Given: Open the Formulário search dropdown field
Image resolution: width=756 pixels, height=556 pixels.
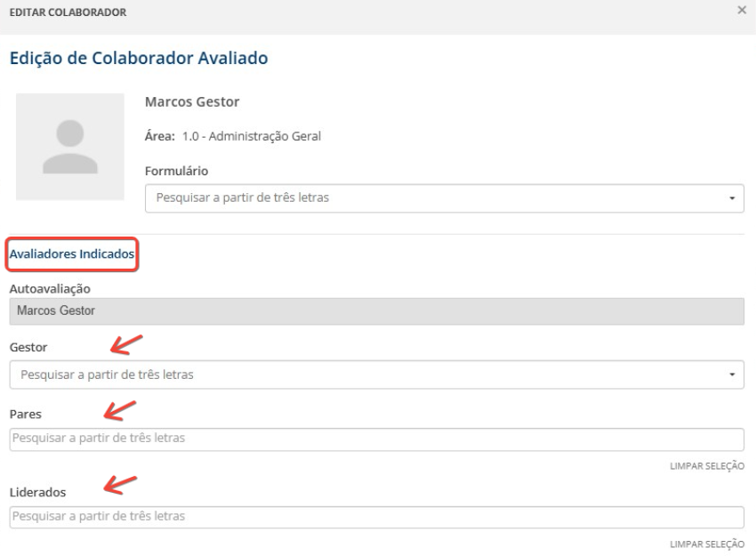Looking at the screenshot, I should pos(436,197).
